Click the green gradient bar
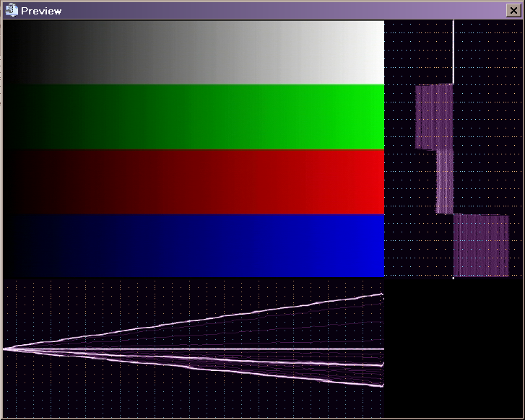Screen dimensions: 525x420 (x=194, y=117)
